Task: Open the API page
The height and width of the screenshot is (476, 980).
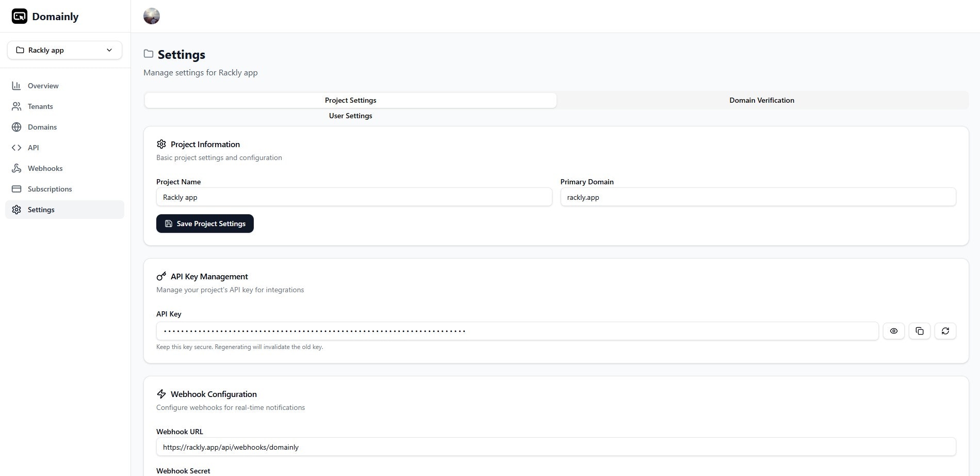Action: 64,148
